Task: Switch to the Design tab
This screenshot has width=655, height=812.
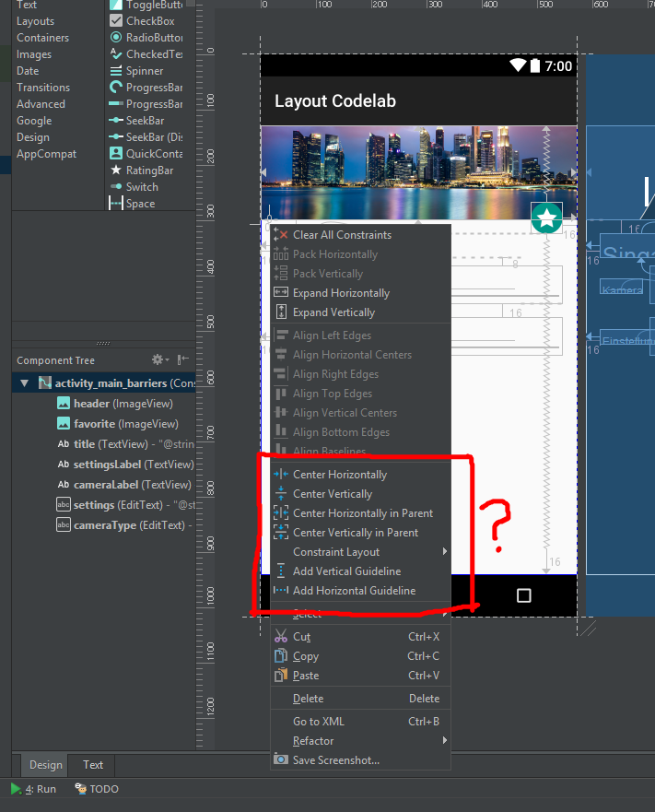Action: click(45, 765)
